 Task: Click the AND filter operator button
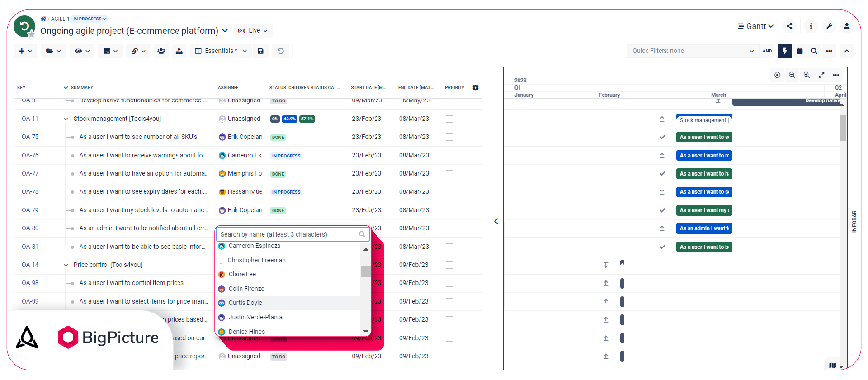(767, 51)
